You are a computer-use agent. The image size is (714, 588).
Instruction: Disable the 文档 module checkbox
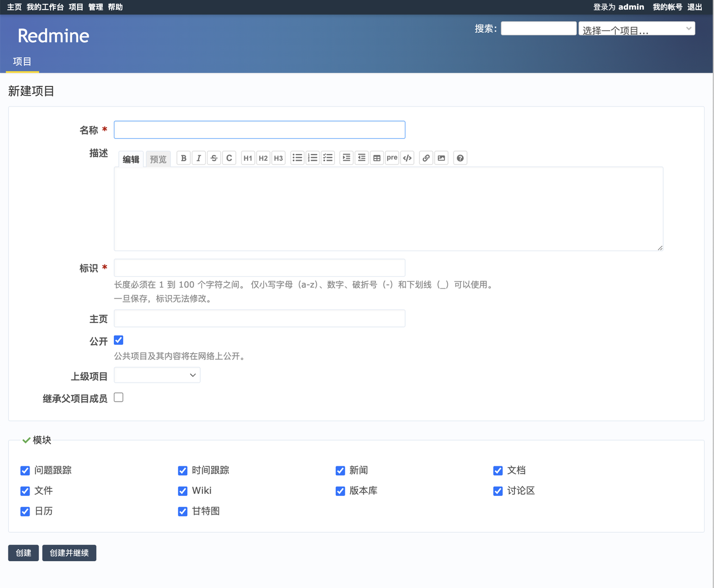(498, 470)
